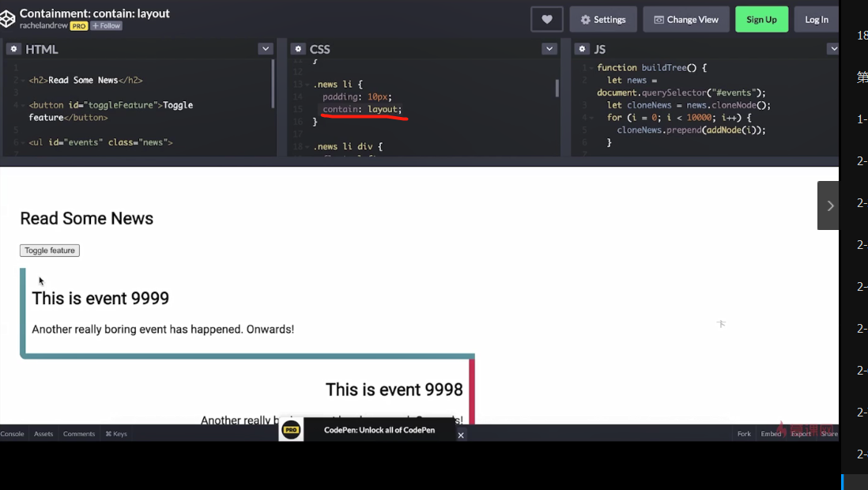Click the toggleFeature button line in HTML
Image resolution: width=868 pixels, height=490 pixels.
point(111,111)
